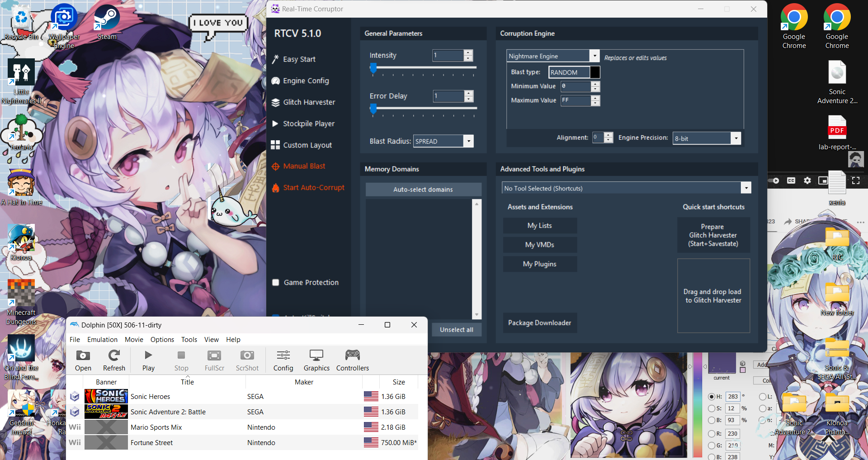Click the Intensity slider handle
Viewport: 868px width, 460px height.
tap(373, 68)
